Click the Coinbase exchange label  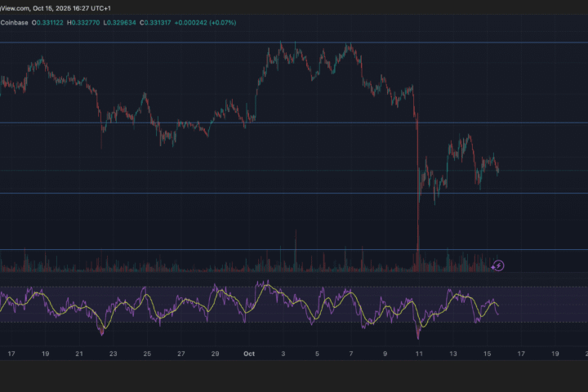click(12, 22)
